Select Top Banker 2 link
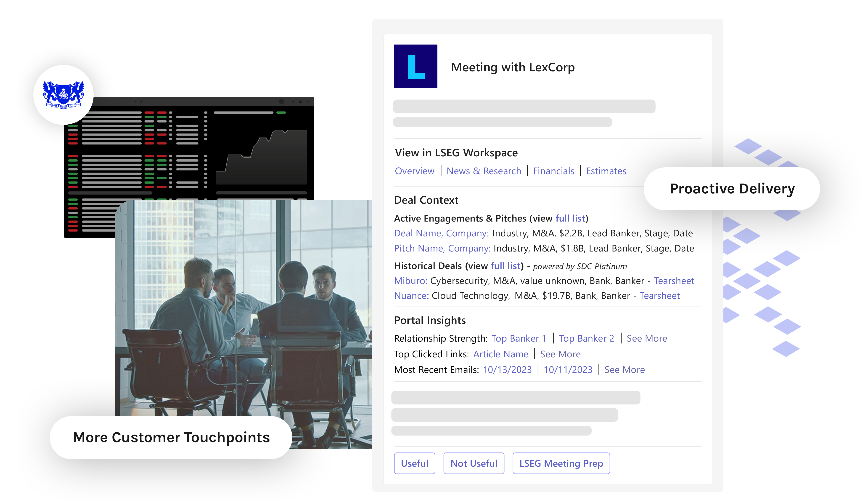This screenshot has height=503, width=868. (586, 338)
